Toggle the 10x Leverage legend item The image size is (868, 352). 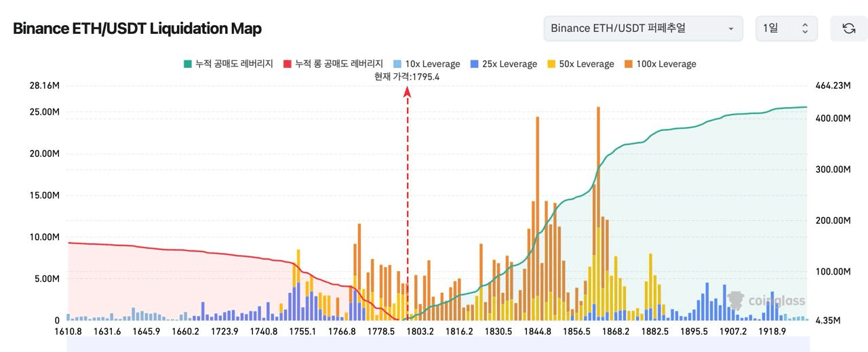point(427,64)
